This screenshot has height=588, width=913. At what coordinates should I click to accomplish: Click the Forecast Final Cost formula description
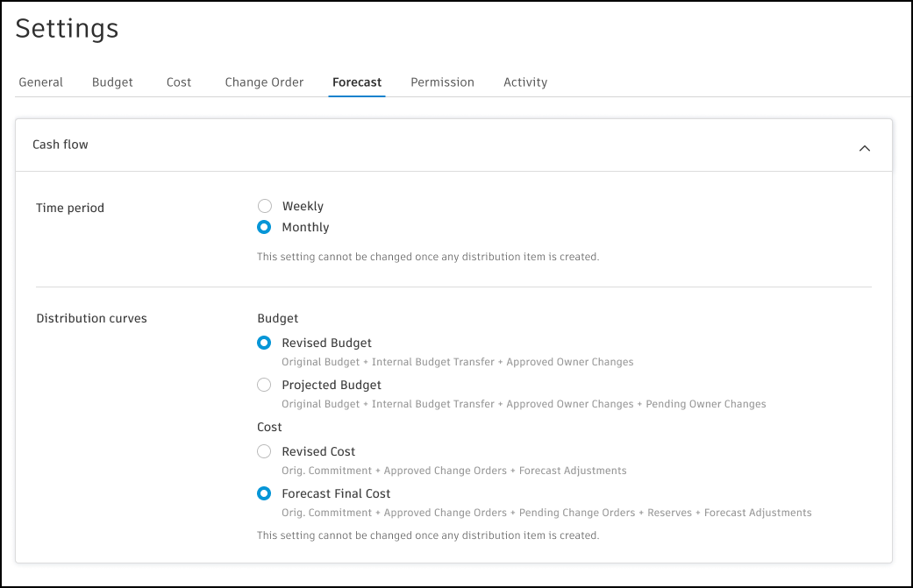click(546, 513)
